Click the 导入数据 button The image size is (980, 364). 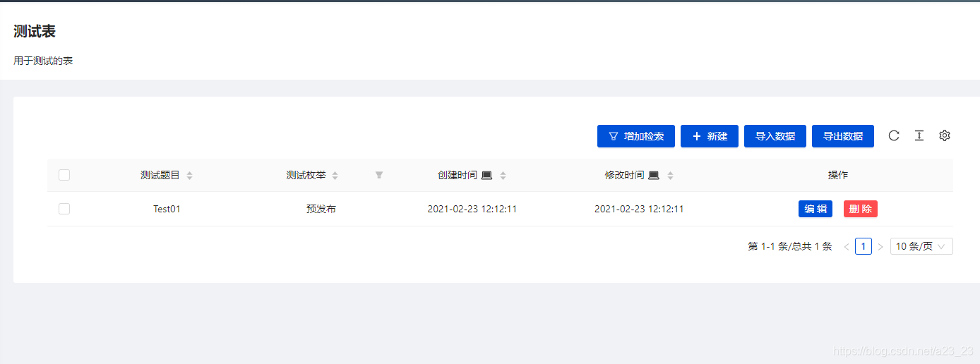pyautogui.click(x=775, y=136)
